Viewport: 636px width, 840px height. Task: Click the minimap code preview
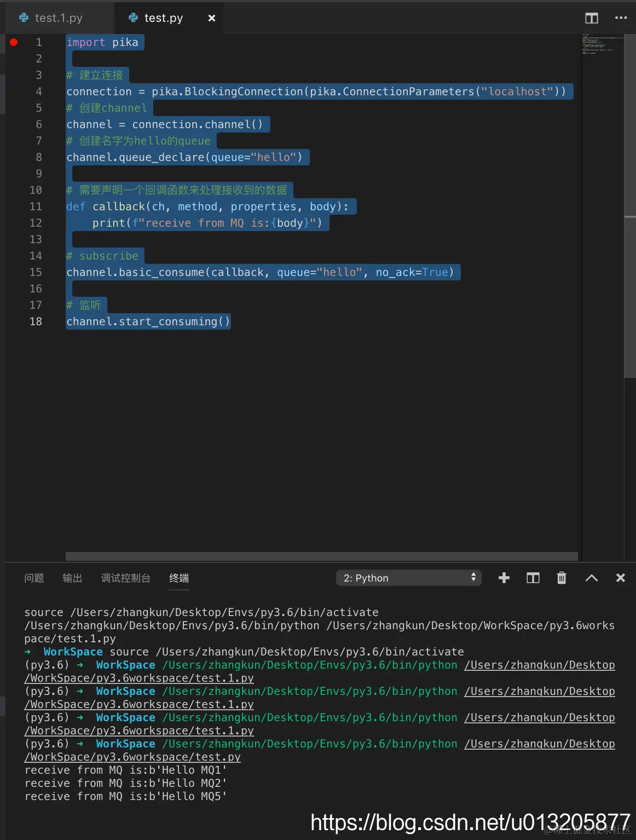pos(602,44)
